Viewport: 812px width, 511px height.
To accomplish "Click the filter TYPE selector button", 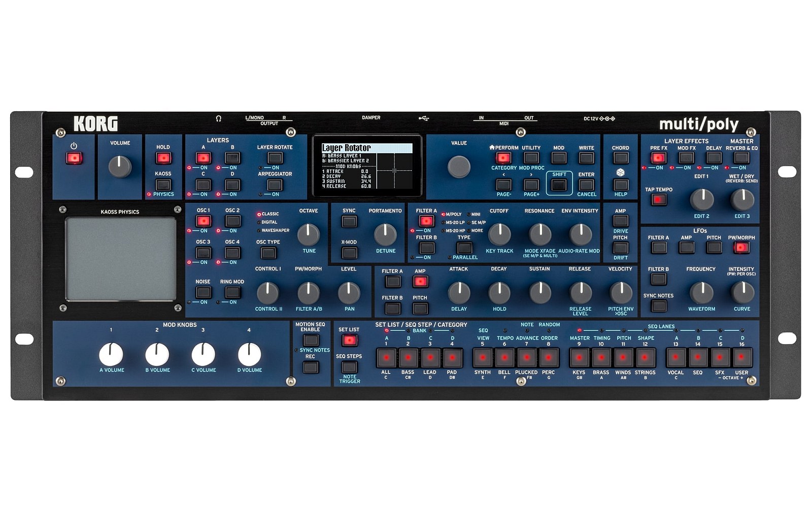I will click(x=464, y=248).
